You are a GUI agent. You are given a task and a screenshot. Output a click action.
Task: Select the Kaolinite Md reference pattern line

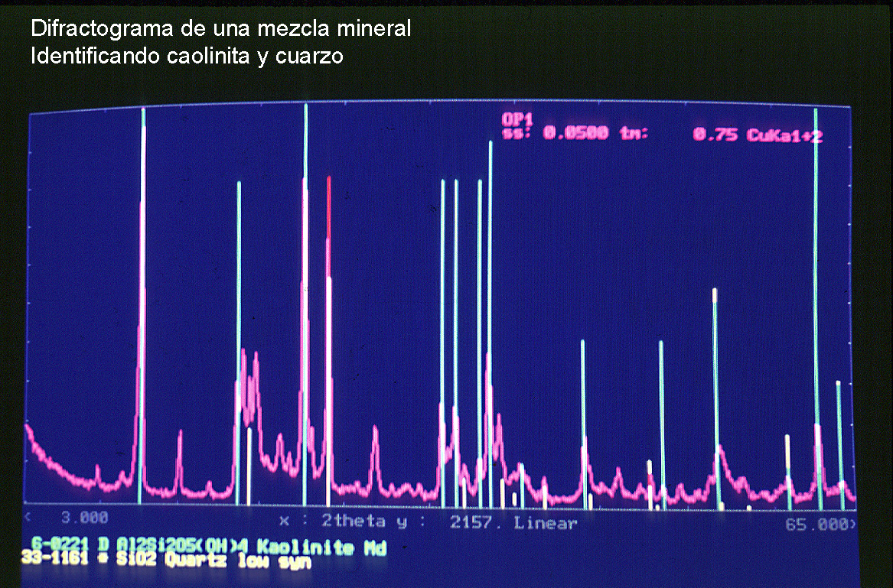click(x=208, y=547)
